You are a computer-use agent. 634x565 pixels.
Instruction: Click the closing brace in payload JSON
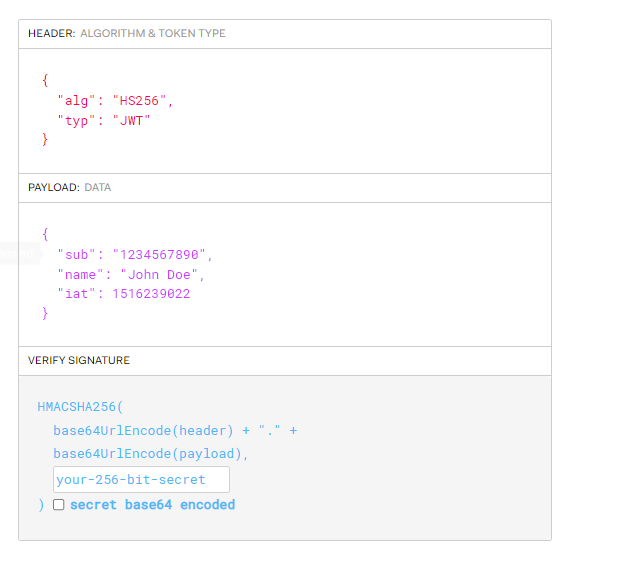45,313
